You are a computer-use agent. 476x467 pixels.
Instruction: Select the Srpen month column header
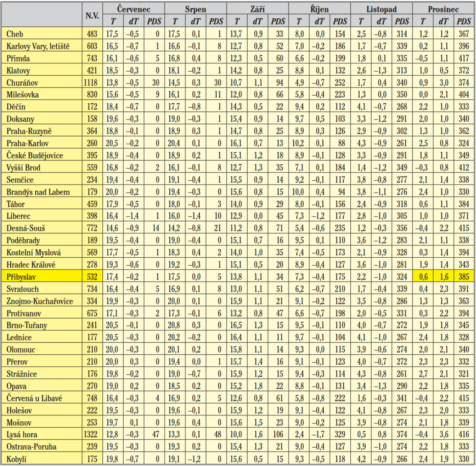195,9
